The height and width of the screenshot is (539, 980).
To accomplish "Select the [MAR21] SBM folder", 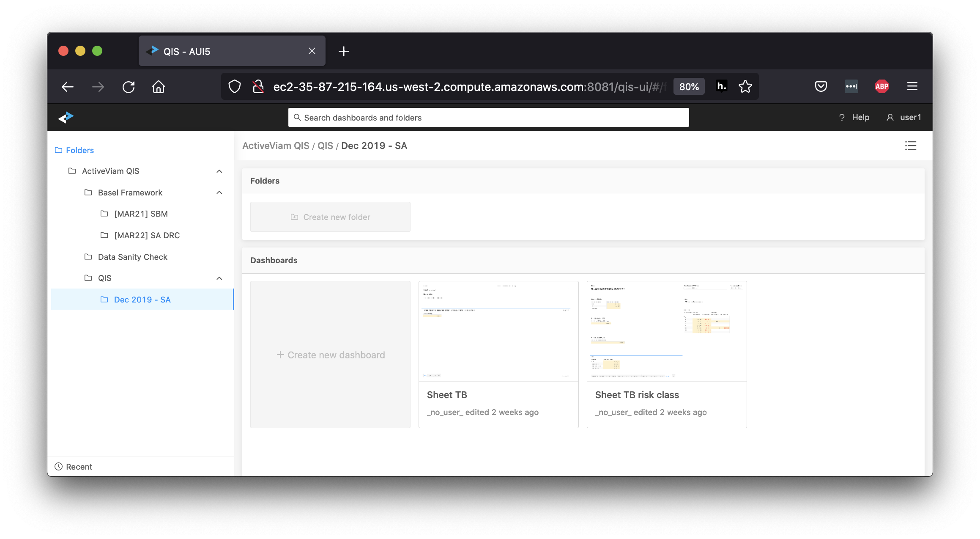I will coord(141,213).
